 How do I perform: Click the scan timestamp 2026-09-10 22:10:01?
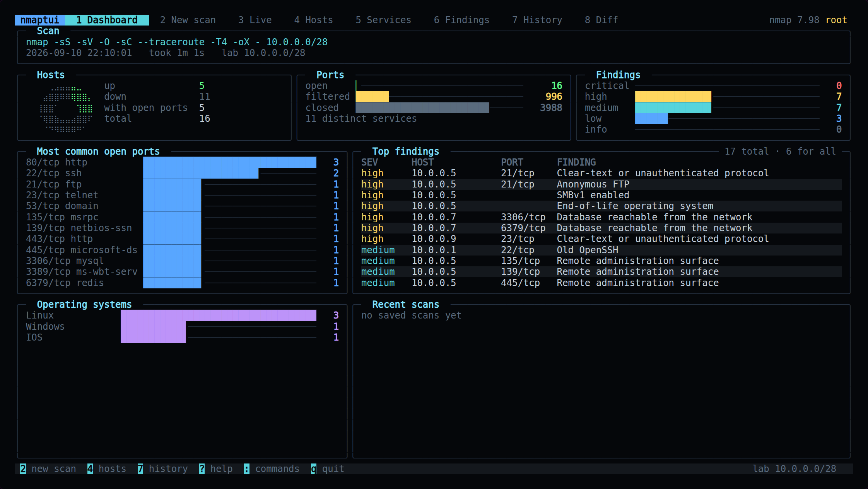tap(79, 53)
